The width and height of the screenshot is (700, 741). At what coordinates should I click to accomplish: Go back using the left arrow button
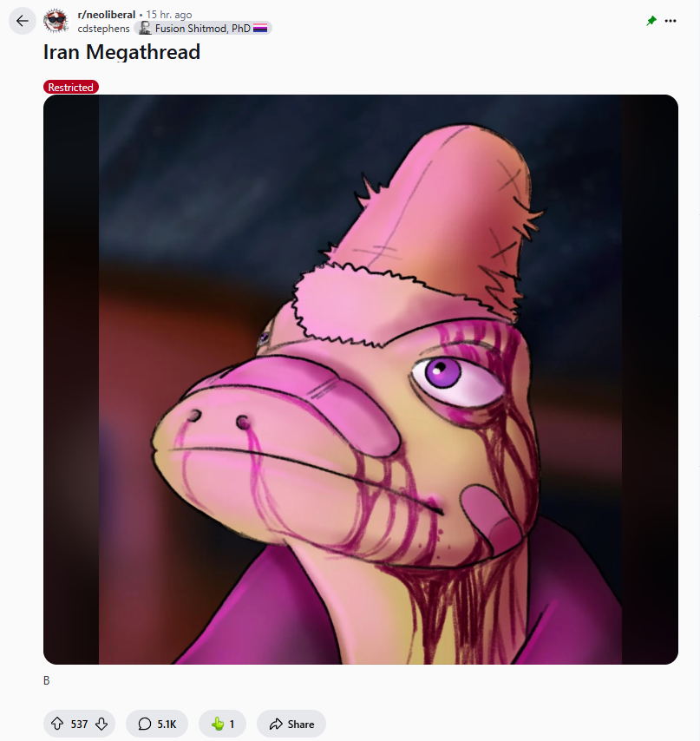coord(23,21)
